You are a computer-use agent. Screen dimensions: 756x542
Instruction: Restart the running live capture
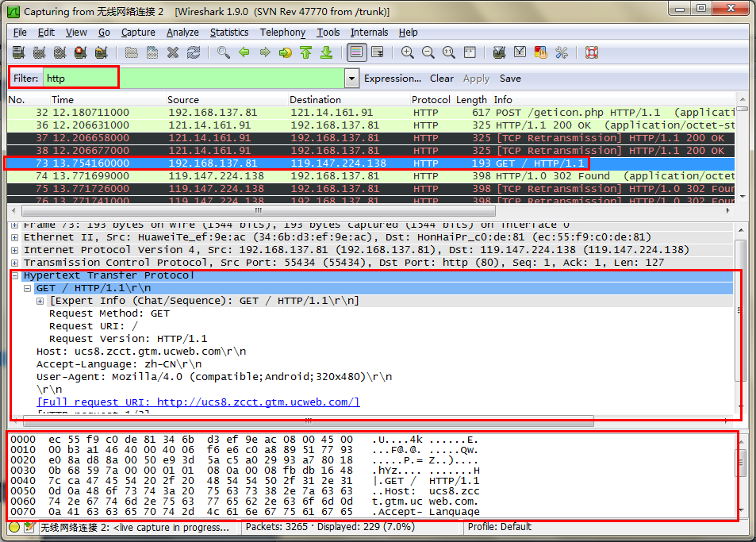click(x=101, y=53)
